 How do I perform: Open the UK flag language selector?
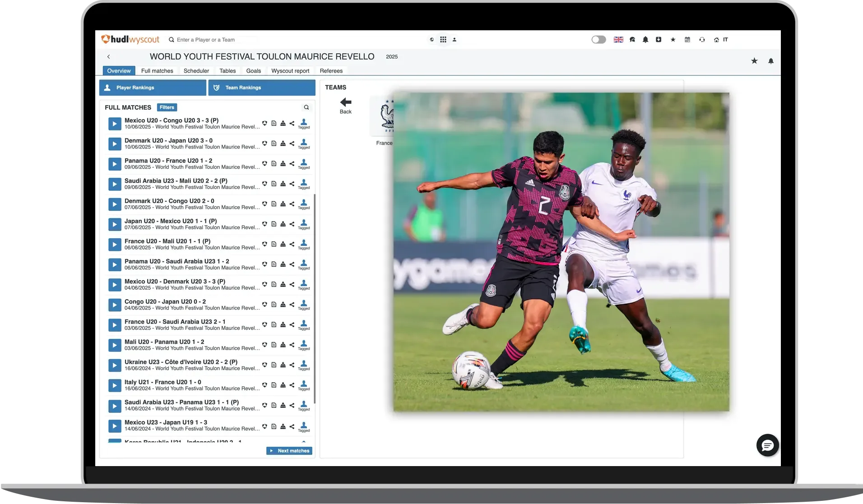coord(618,40)
